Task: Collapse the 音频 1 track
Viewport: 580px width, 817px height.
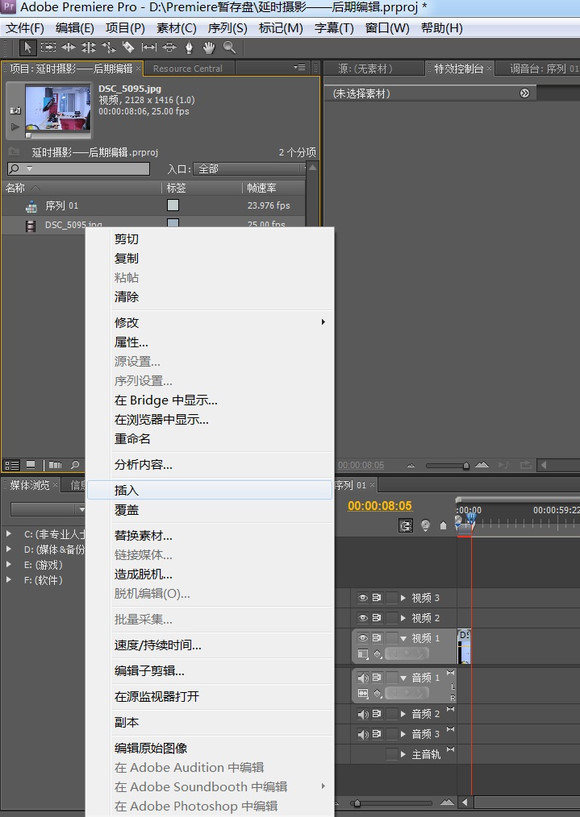Action: [x=403, y=678]
